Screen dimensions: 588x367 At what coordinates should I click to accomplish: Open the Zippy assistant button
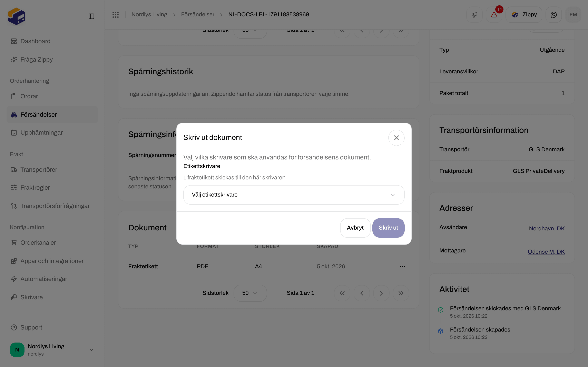click(524, 14)
